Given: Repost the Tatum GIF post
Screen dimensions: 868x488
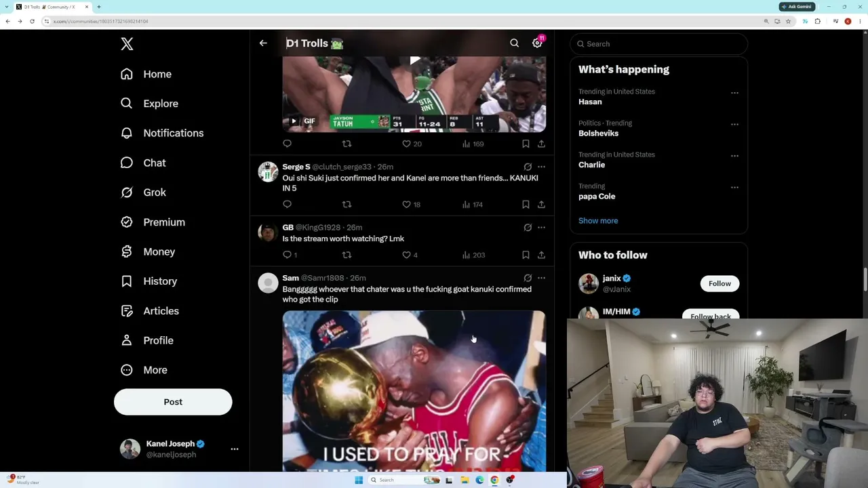Looking at the screenshot, I should (x=347, y=144).
